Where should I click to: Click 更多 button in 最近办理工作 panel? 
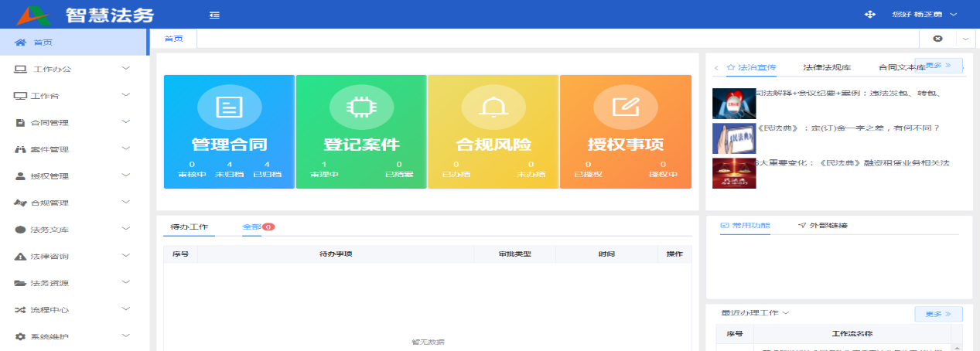[938, 314]
